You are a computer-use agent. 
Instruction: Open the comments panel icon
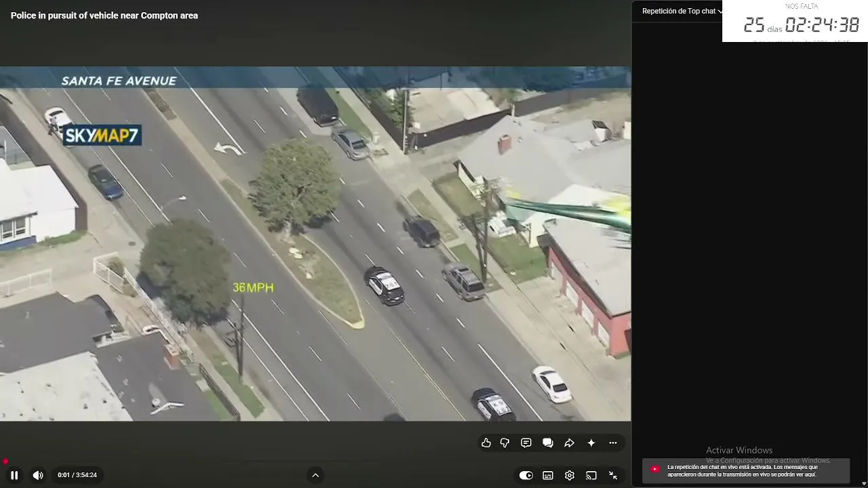coord(526,443)
